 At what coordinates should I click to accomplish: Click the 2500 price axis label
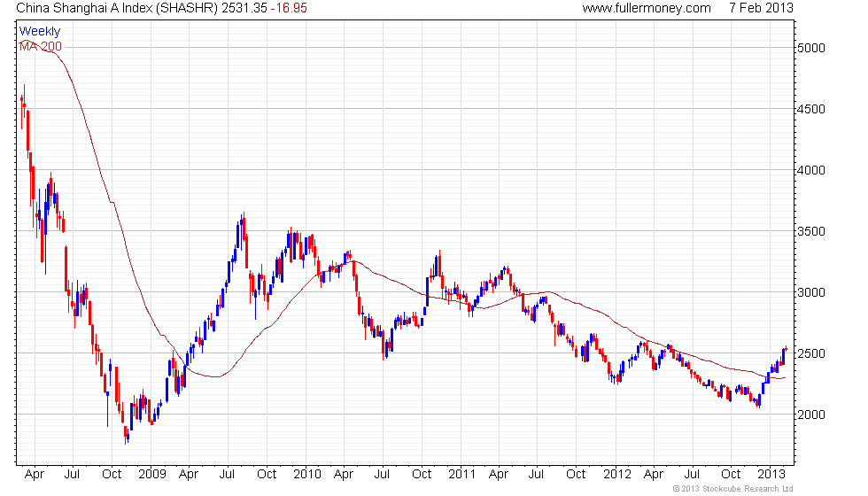click(x=811, y=353)
